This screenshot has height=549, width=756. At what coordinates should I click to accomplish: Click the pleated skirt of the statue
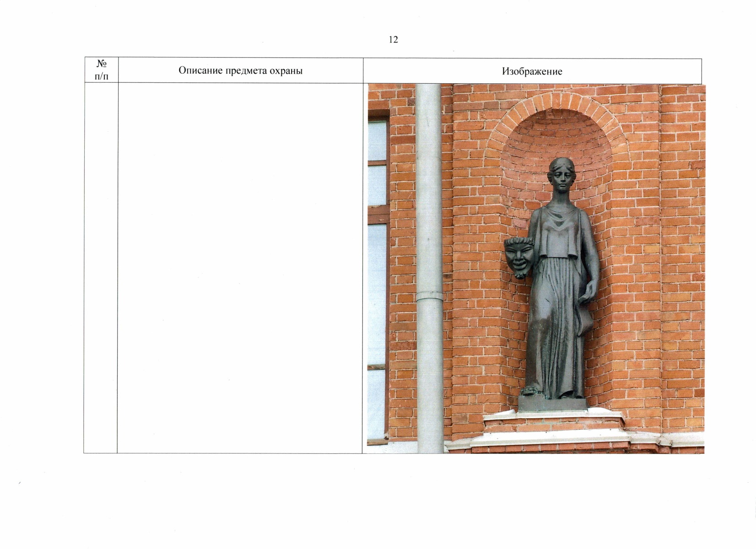[554, 329]
